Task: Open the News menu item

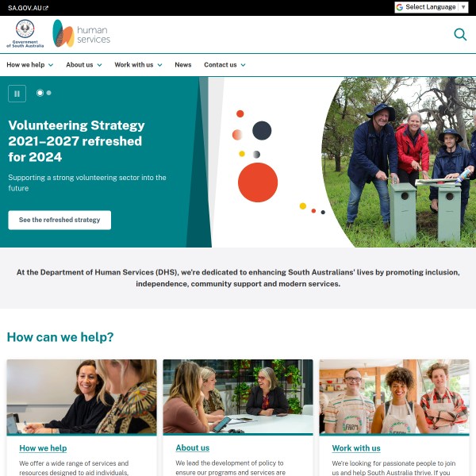Action: pos(183,65)
